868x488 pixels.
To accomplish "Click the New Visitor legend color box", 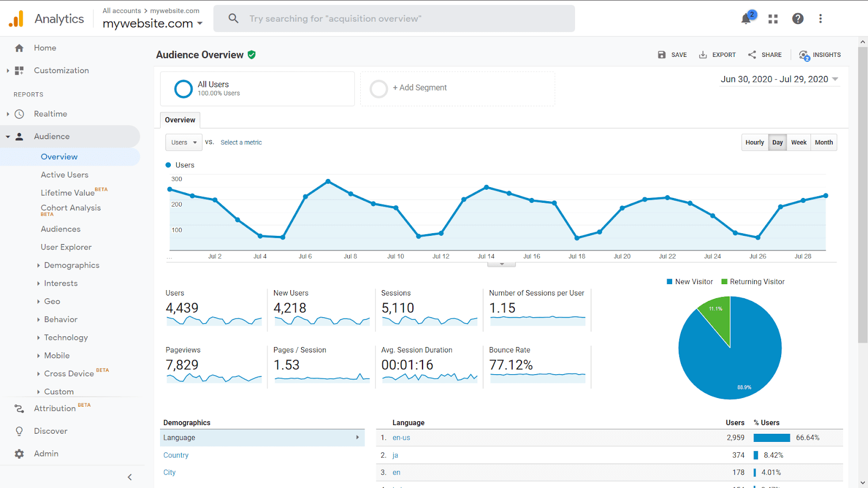I will pos(669,281).
